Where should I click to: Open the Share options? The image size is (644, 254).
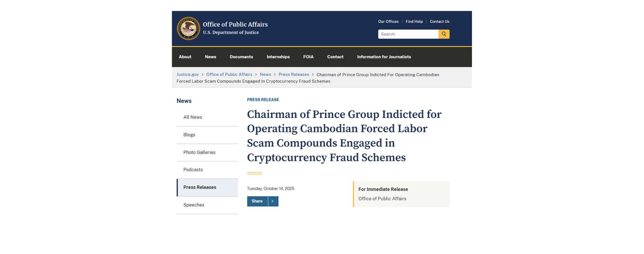(x=257, y=201)
